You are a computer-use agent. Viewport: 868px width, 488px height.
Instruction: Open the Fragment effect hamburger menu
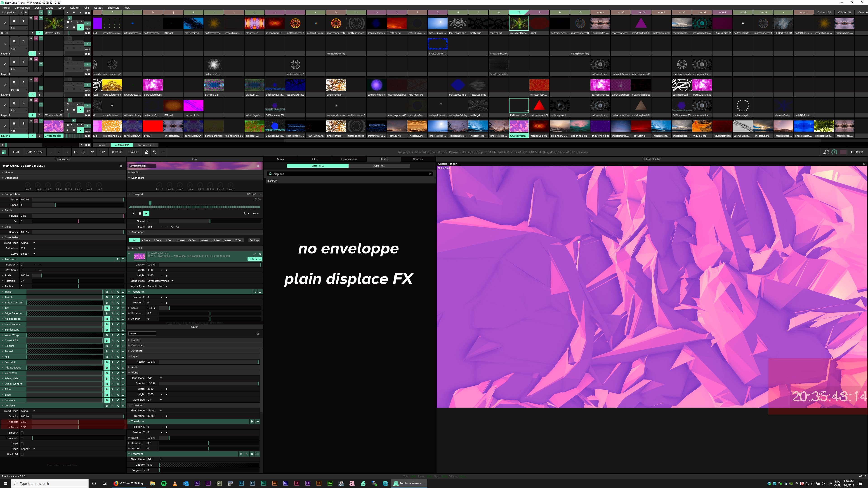click(x=257, y=454)
